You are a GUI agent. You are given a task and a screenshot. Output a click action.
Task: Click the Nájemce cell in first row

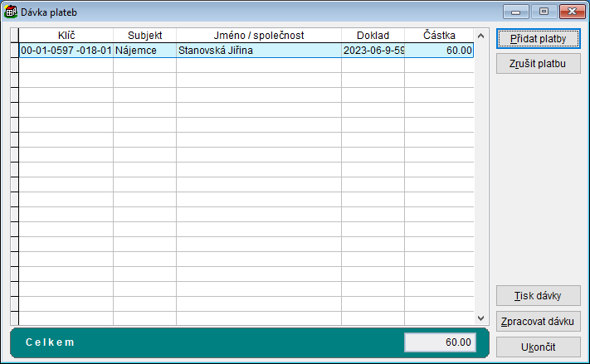tap(144, 51)
